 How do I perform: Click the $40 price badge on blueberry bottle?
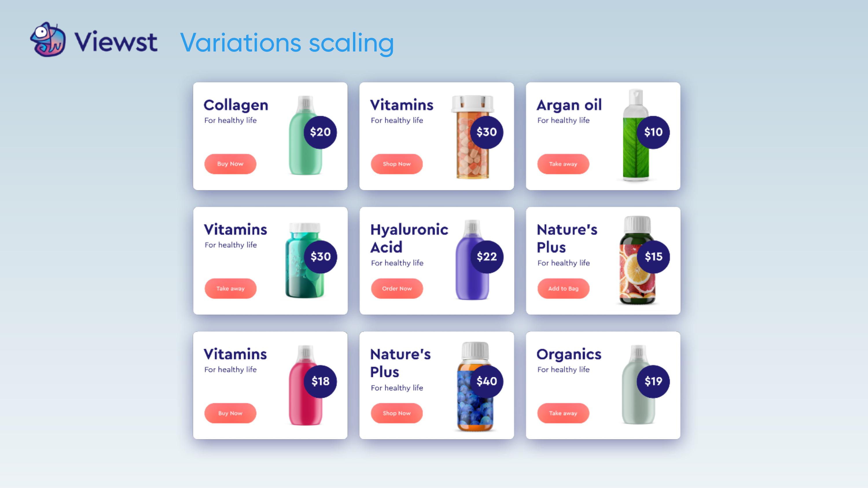click(x=487, y=381)
